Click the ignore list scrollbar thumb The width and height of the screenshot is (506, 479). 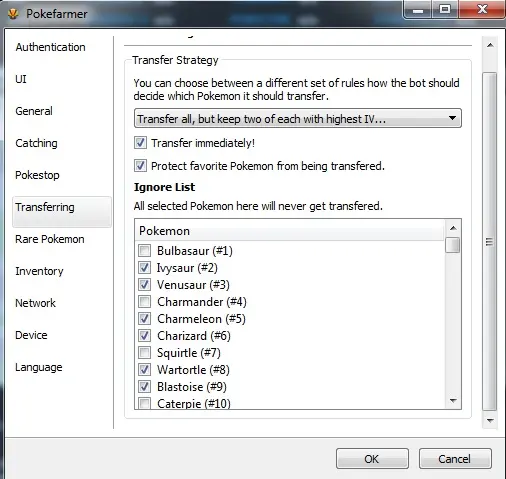click(x=453, y=245)
